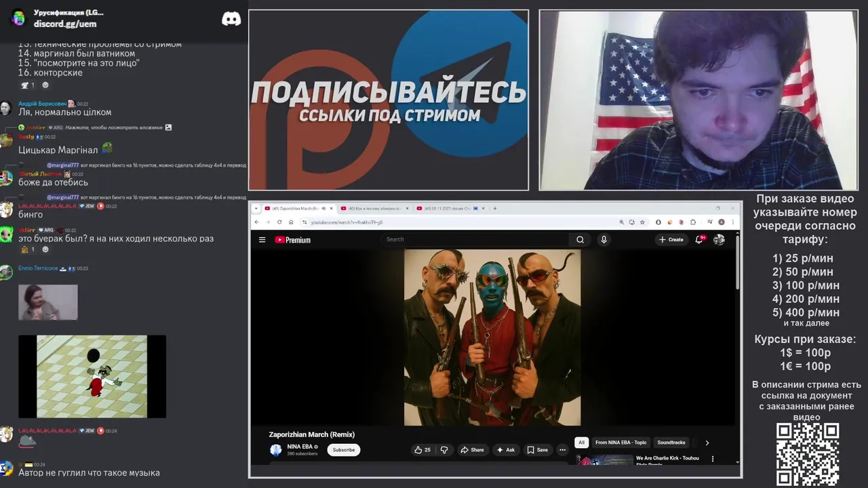Open options for We Are Charlie Kirk video

pos(713,459)
